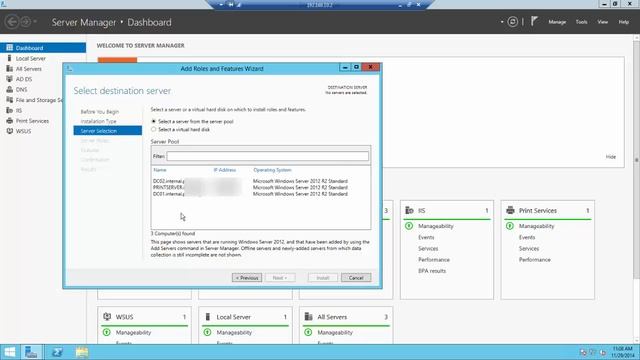Click the IIS tile header icon

409,210
